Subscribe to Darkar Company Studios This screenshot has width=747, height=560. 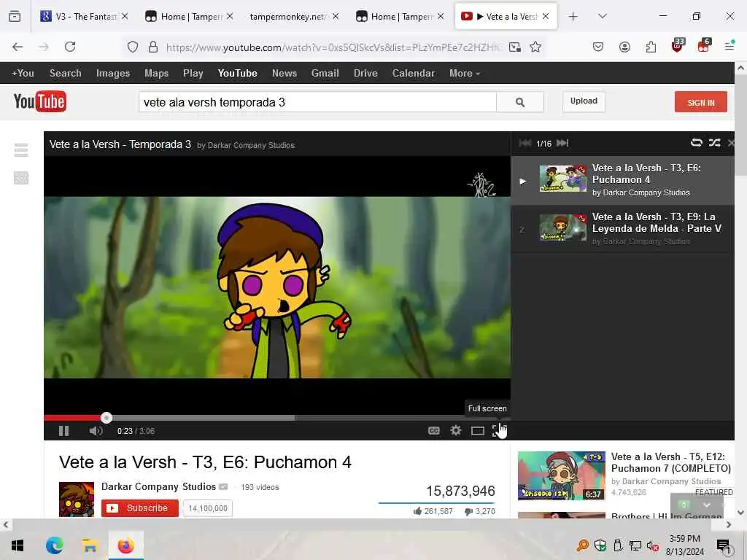[140, 508]
